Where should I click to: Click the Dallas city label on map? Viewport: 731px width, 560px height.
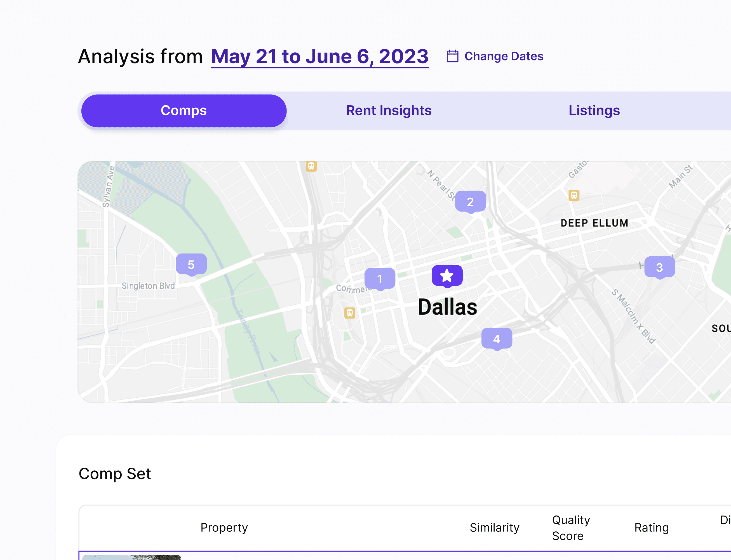(x=447, y=307)
